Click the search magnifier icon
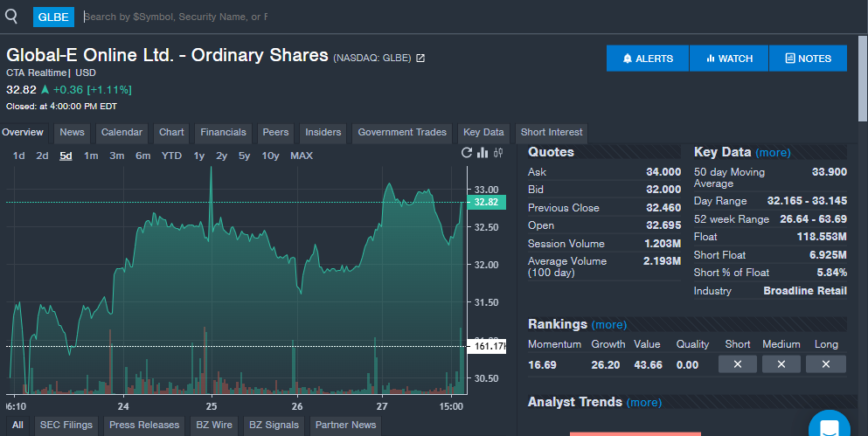Screen dimensions: 868x436 click(x=11, y=16)
